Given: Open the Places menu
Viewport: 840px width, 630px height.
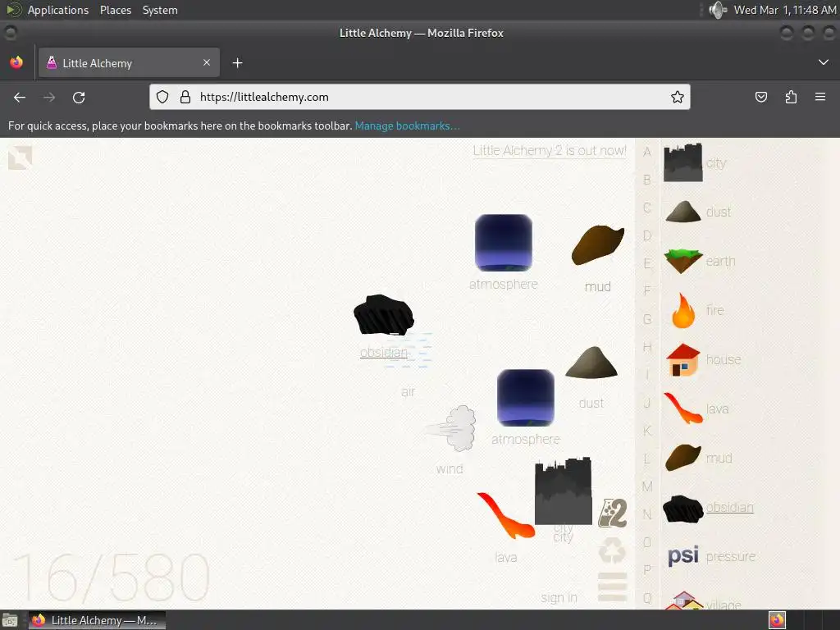Looking at the screenshot, I should coord(115,10).
